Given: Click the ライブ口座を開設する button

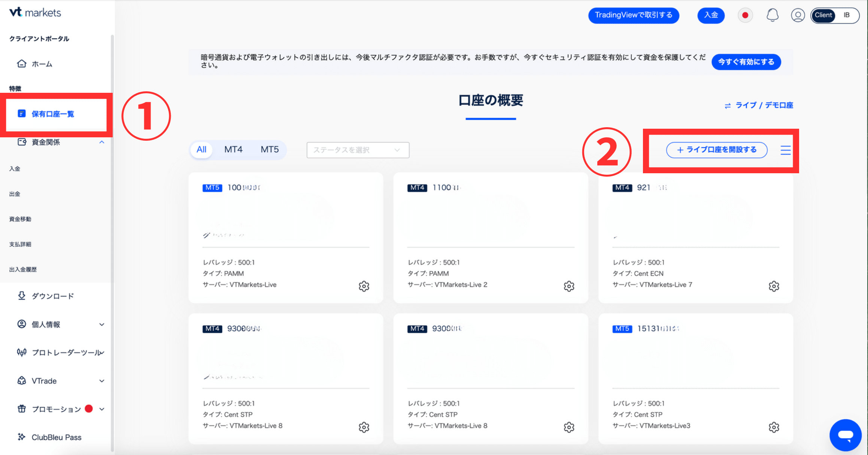Looking at the screenshot, I should 716,150.
